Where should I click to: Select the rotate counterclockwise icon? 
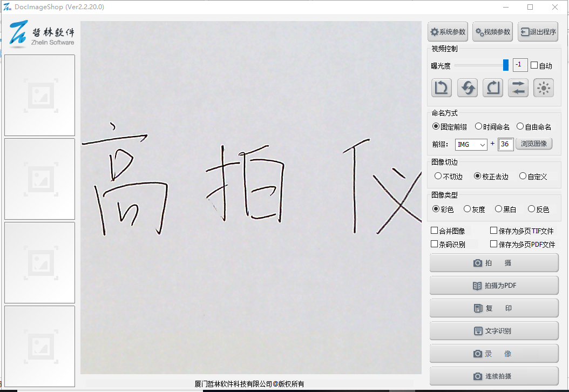[441, 87]
